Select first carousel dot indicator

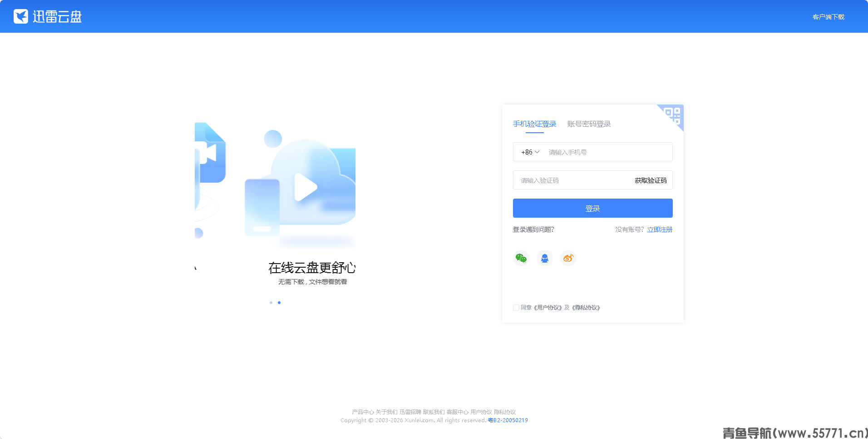click(x=271, y=303)
